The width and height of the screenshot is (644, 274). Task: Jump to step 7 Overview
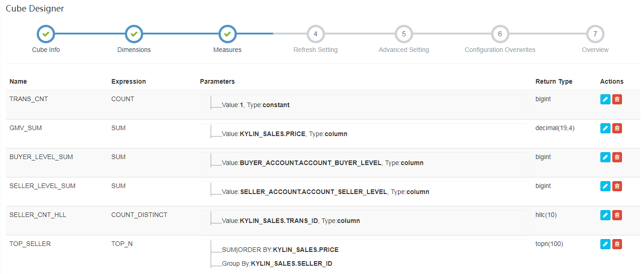(595, 34)
